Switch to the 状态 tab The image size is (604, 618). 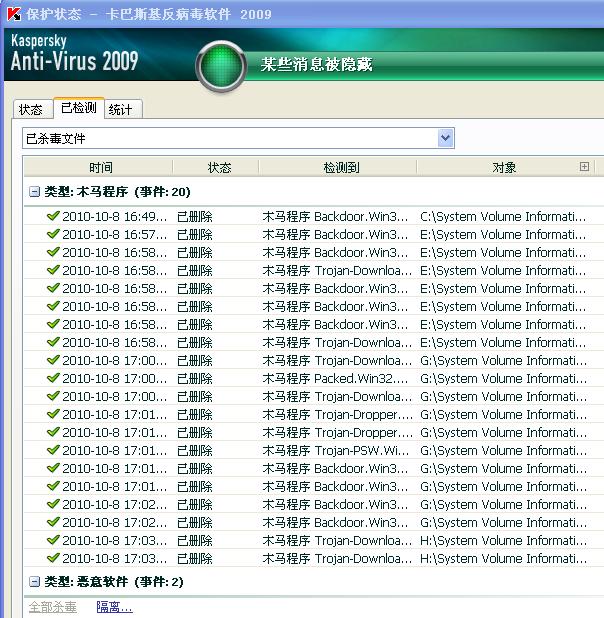(x=32, y=110)
